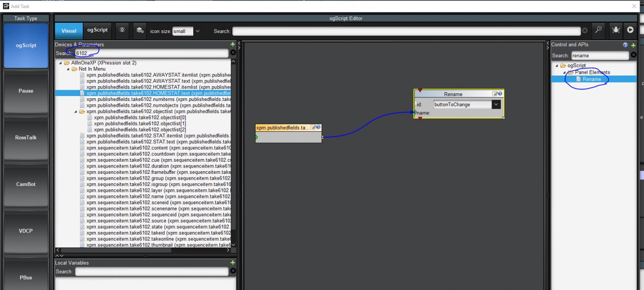Select sequenceitem.take6102.countdown parameter
The image size is (644, 290).
[x=155, y=154]
